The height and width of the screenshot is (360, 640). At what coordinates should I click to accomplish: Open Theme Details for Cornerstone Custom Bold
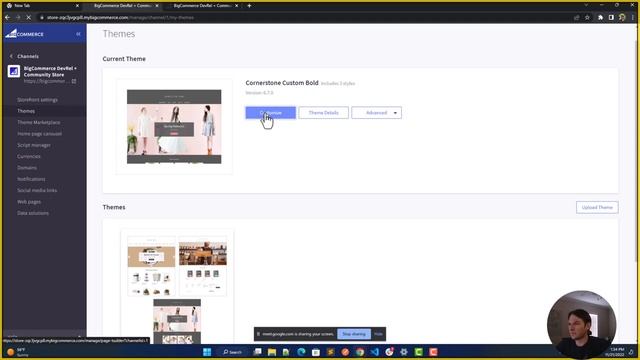point(323,113)
